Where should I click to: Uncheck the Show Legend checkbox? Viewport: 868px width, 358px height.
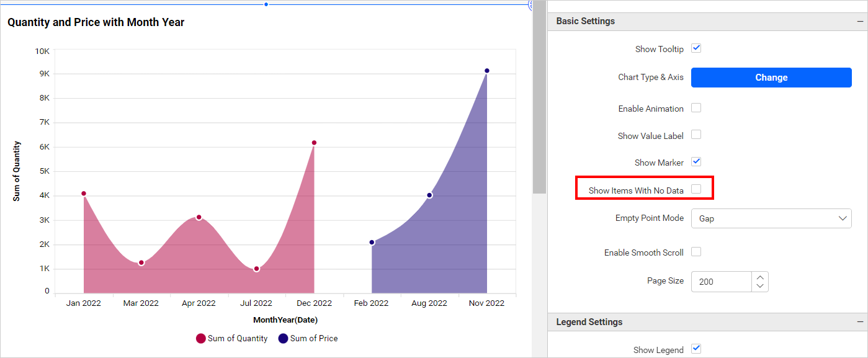tap(696, 349)
